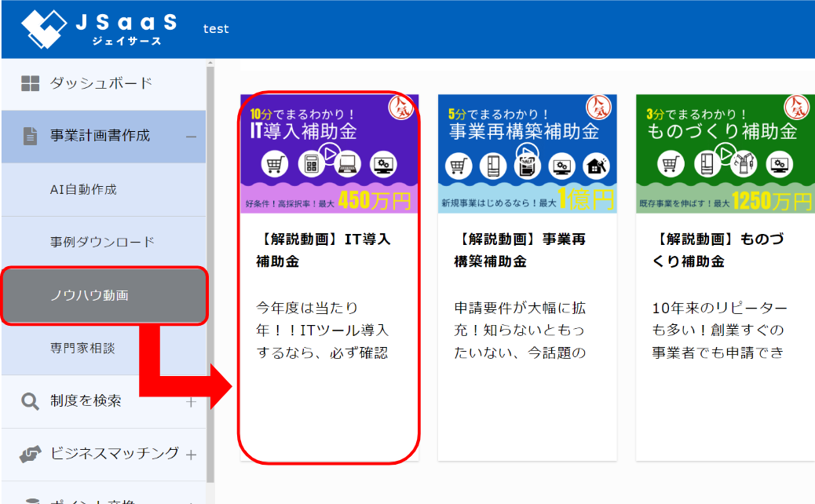Click the ポイント交換 icon at sidebar bottom
This screenshot has height=504, width=815.
[x=30, y=500]
